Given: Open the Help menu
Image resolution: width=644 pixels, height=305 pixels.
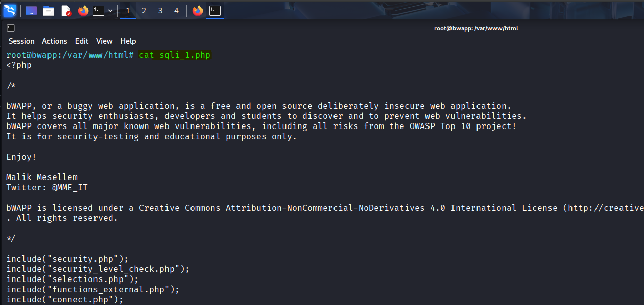Looking at the screenshot, I should (128, 41).
